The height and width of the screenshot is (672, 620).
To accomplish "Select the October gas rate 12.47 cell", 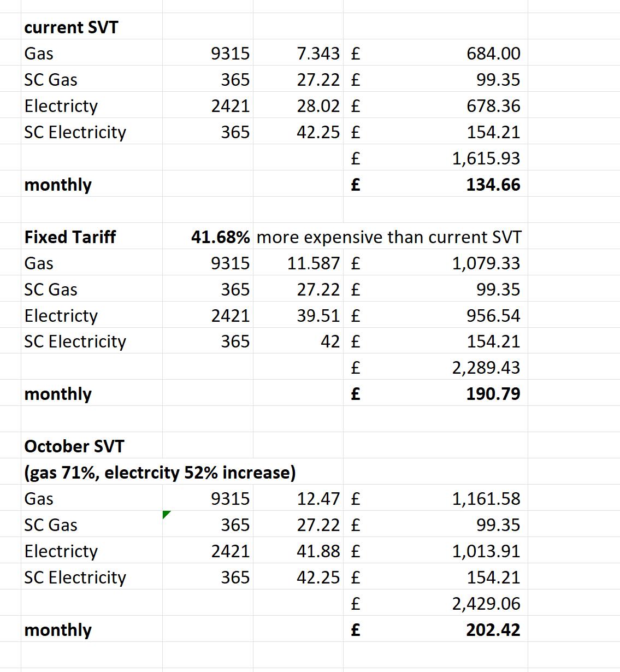I will [x=318, y=499].
